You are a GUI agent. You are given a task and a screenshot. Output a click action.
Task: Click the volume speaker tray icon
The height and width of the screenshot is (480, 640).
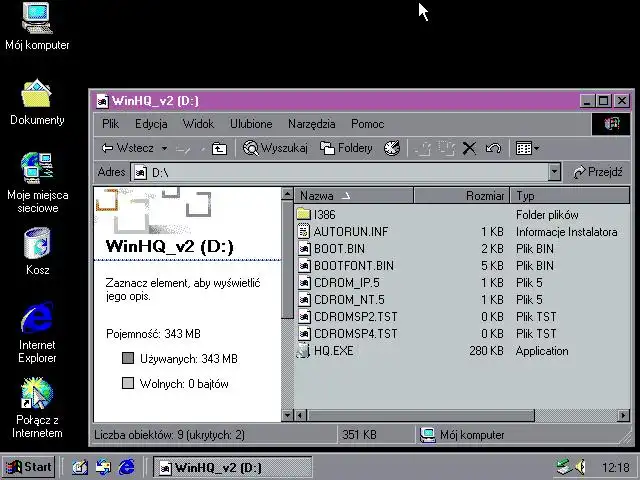pos(580,467)
